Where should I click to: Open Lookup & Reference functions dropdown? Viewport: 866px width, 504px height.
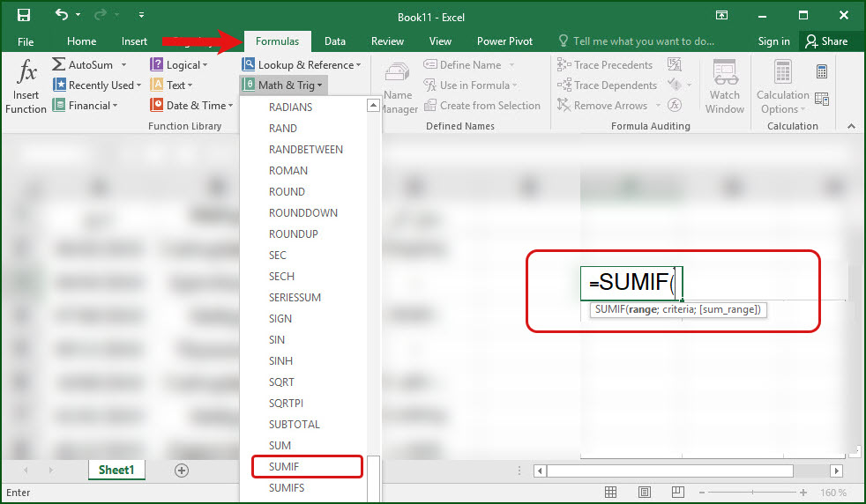pos(301,64)
